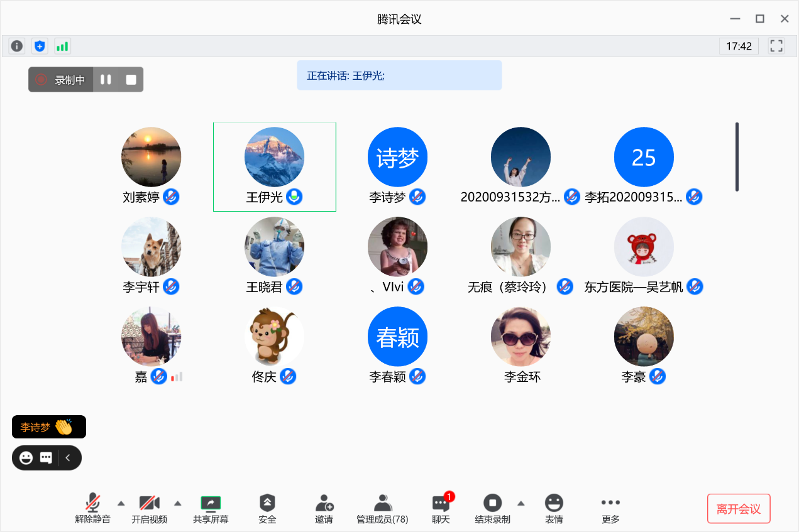799x532 pixels.
Task: Expand recording options arrow beside 结束录制
Action: (521, 503)
